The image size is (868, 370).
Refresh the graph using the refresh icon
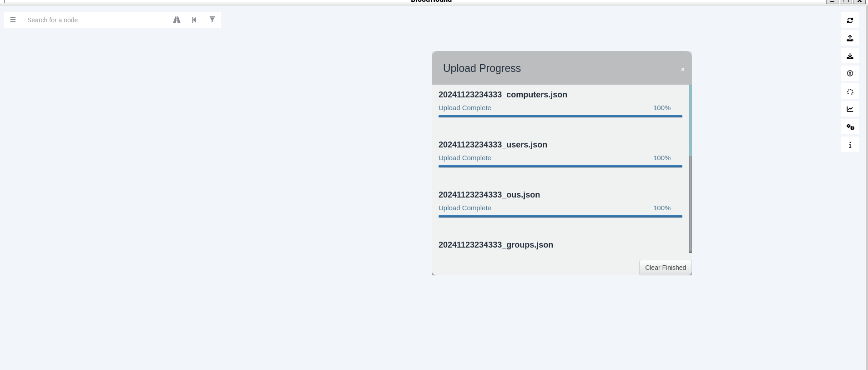pos(850,20)
